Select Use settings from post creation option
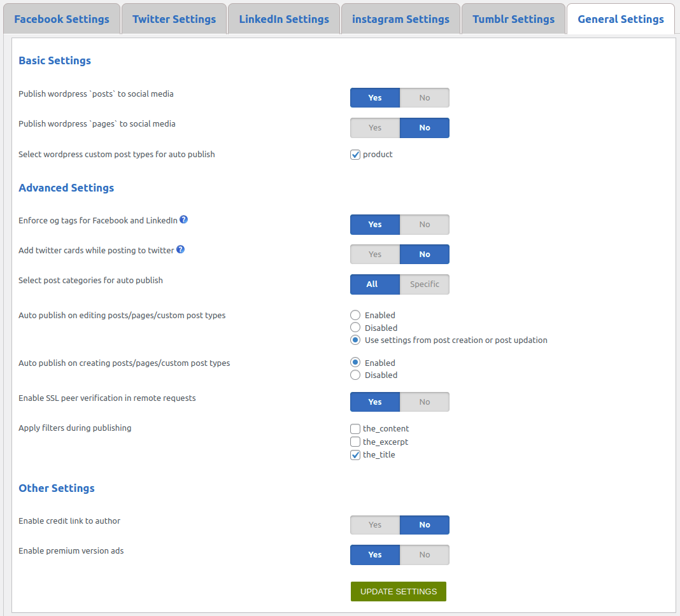The image size is (680, 616). coord(355,340)
